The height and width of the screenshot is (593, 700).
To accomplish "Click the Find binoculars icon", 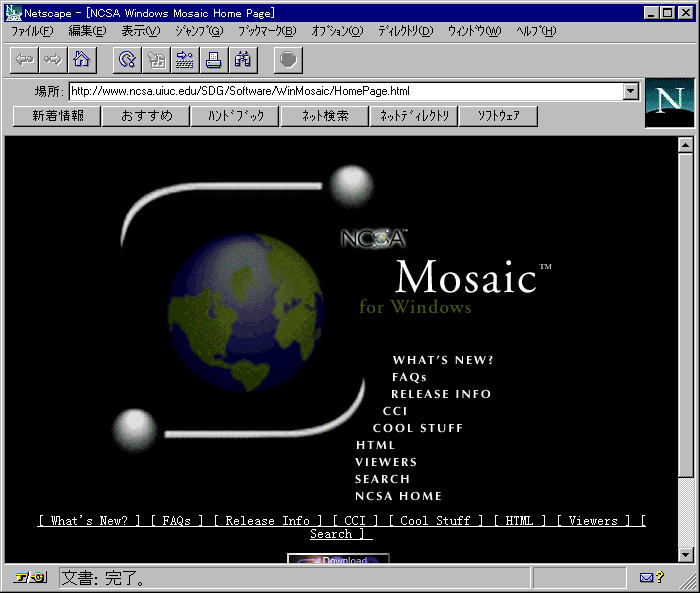I will [x=243, y=59].
